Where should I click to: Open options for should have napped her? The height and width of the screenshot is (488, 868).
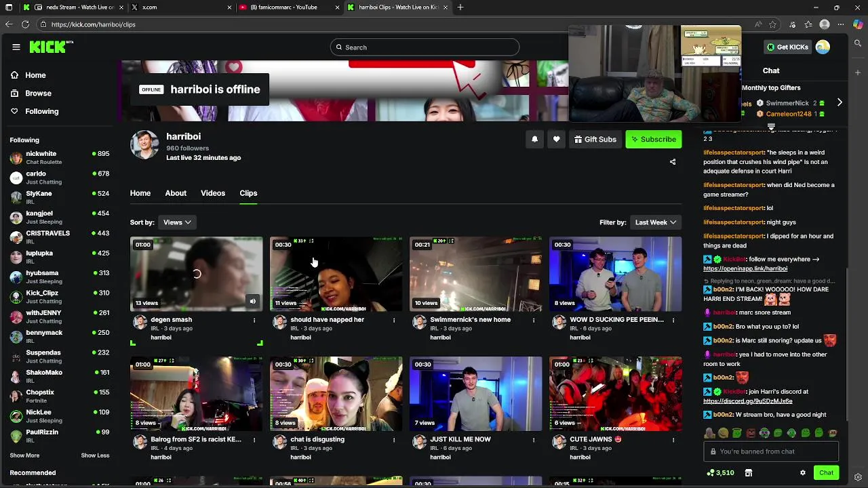(394, 320)
